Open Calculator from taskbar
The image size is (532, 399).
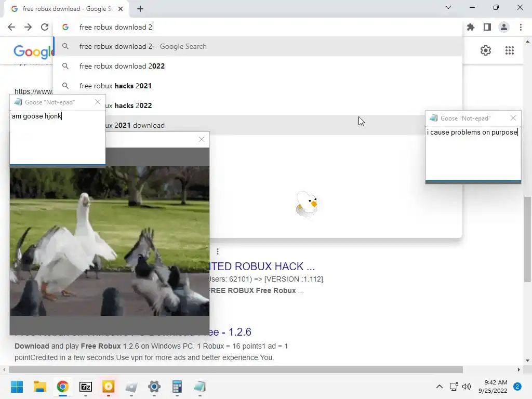177,387
